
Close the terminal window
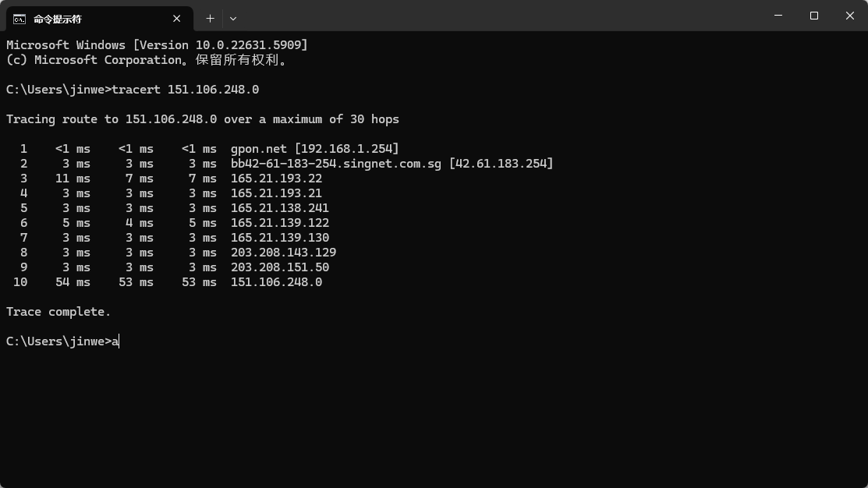[850, 16]
